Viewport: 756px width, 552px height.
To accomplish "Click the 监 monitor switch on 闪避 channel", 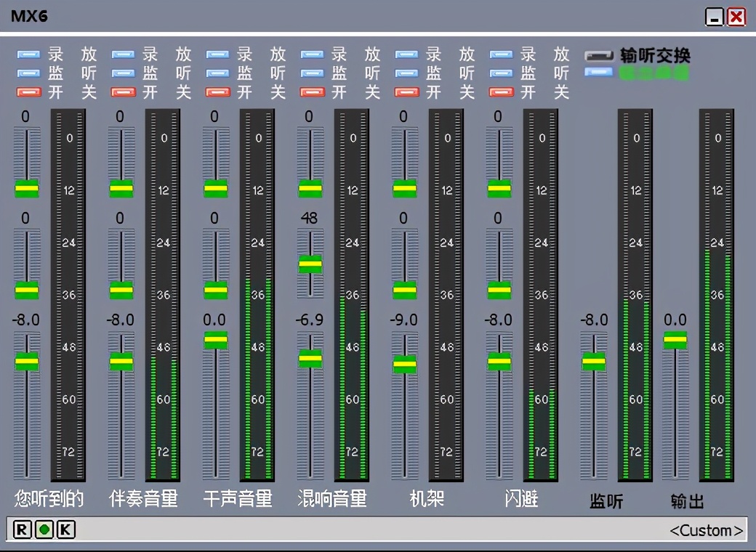I will tap(501, 73).
